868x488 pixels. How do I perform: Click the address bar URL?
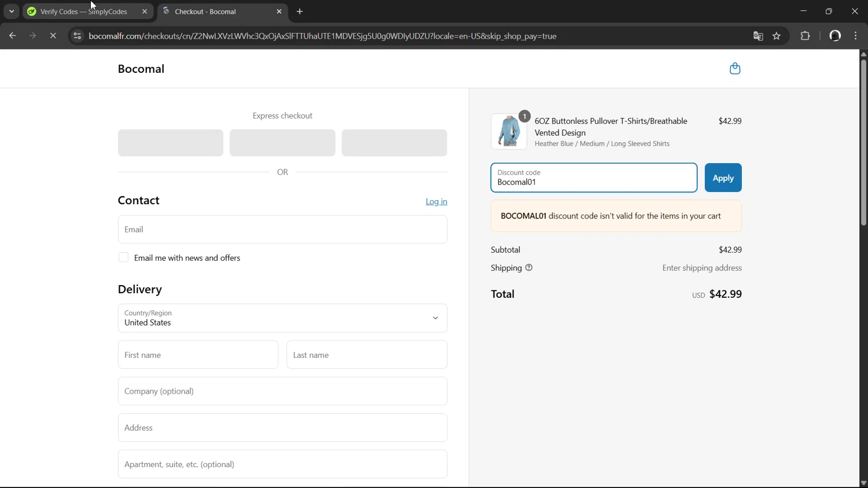(322, 36)
